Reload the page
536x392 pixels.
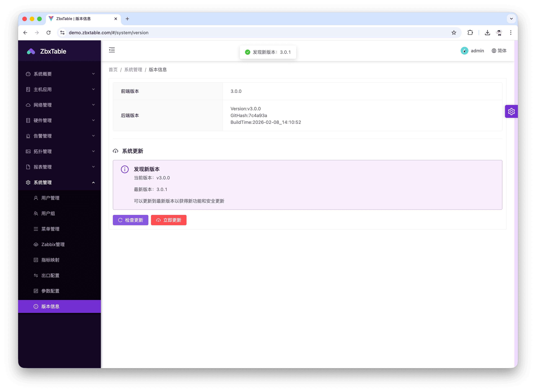coord(48,33)
